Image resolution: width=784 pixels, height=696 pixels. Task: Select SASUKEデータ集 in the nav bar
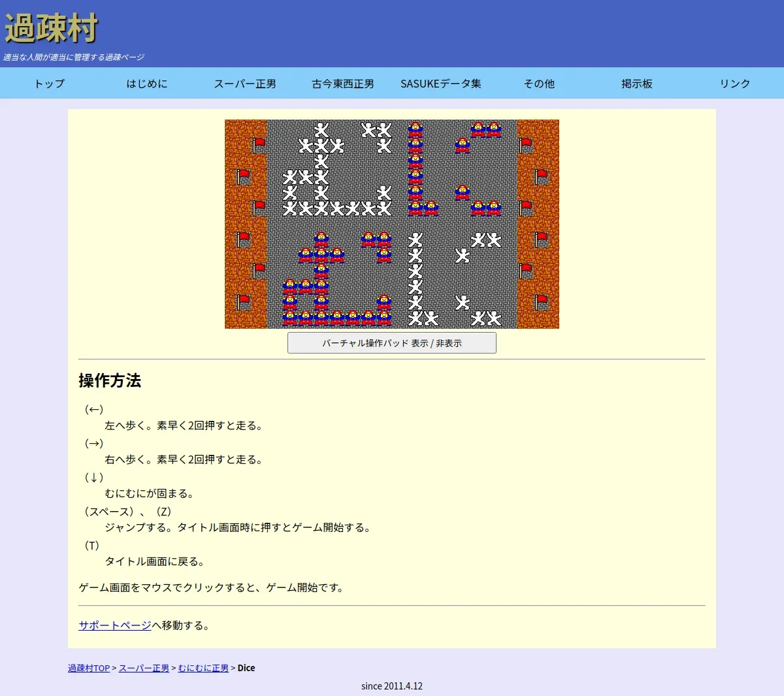point(441,84)
